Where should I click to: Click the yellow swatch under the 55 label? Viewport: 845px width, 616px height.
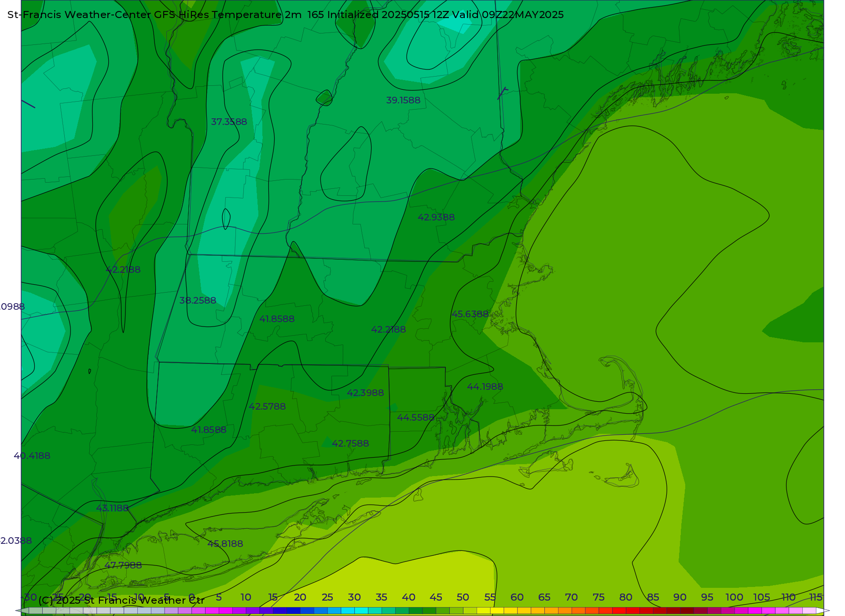[497, 611]
